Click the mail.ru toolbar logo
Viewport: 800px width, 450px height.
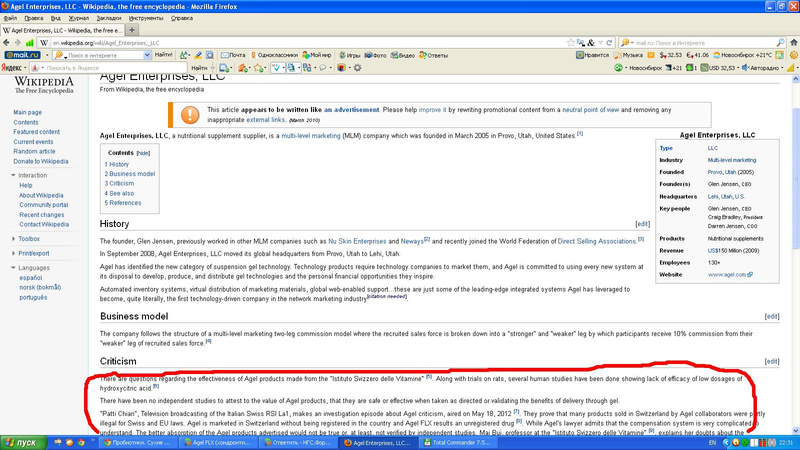pos(22,55)
